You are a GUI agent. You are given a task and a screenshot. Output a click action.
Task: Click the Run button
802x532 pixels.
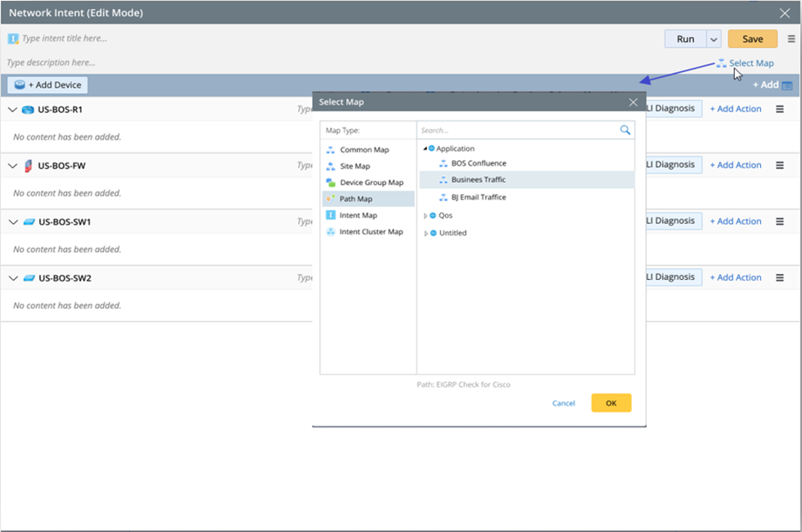686,39
